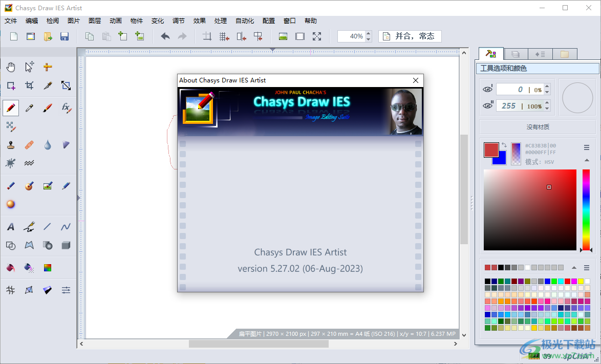Decrease the zoom percentage stepper
Screen dimensions: 601x364
(369, 39)
